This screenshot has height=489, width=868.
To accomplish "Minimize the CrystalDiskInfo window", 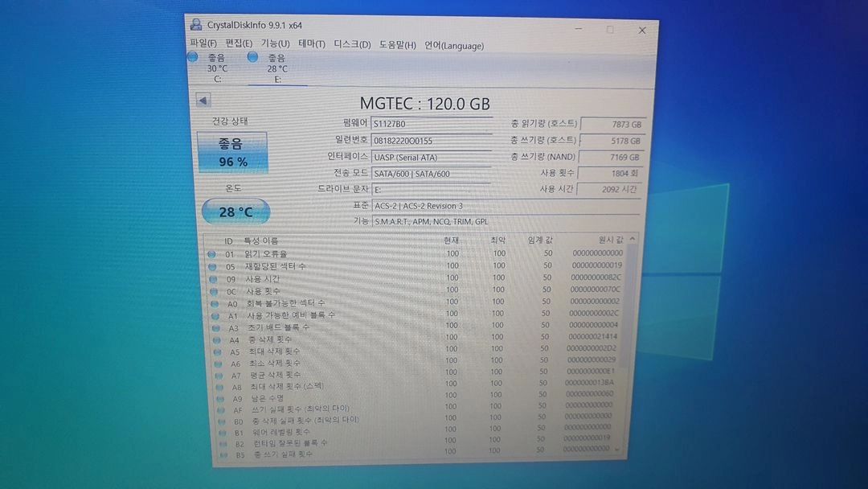I will coord(579,28).
